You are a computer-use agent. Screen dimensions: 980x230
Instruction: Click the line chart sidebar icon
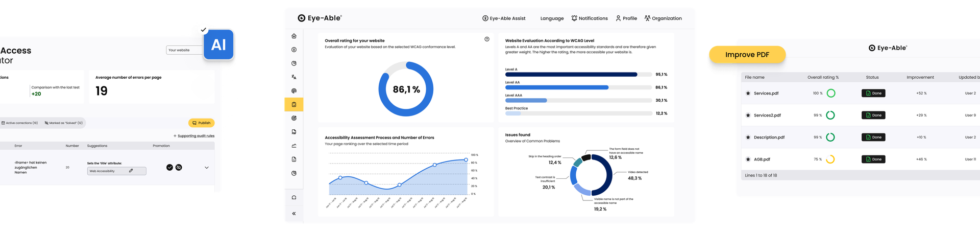click(294, 146)
